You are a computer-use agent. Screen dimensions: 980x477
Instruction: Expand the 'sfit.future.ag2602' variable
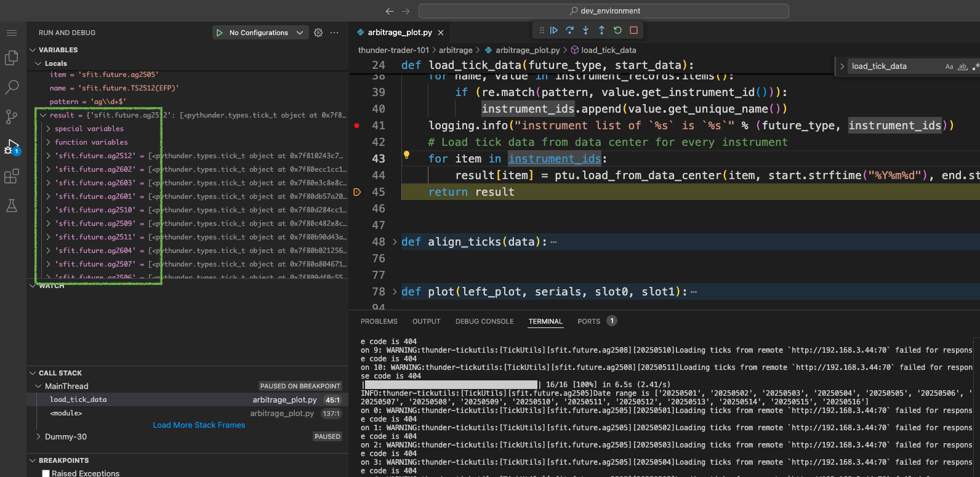click(x=48, y=169)
